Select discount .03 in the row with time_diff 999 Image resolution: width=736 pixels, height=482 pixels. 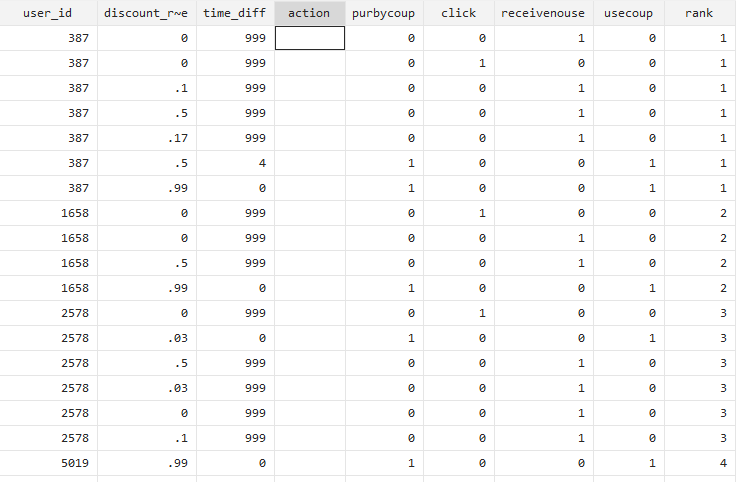[x=146, y=388]
